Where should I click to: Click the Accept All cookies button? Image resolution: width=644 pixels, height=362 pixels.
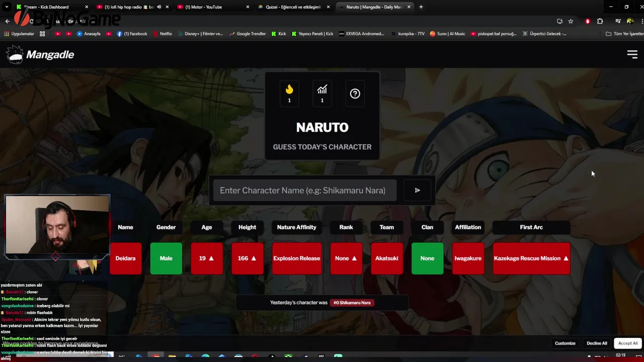tap(627, 343)
